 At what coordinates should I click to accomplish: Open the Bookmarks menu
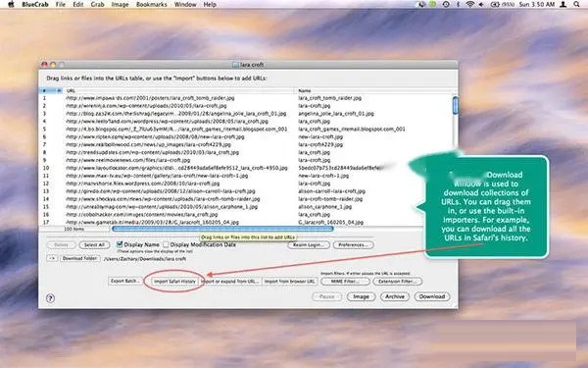(x=151, y=5)
